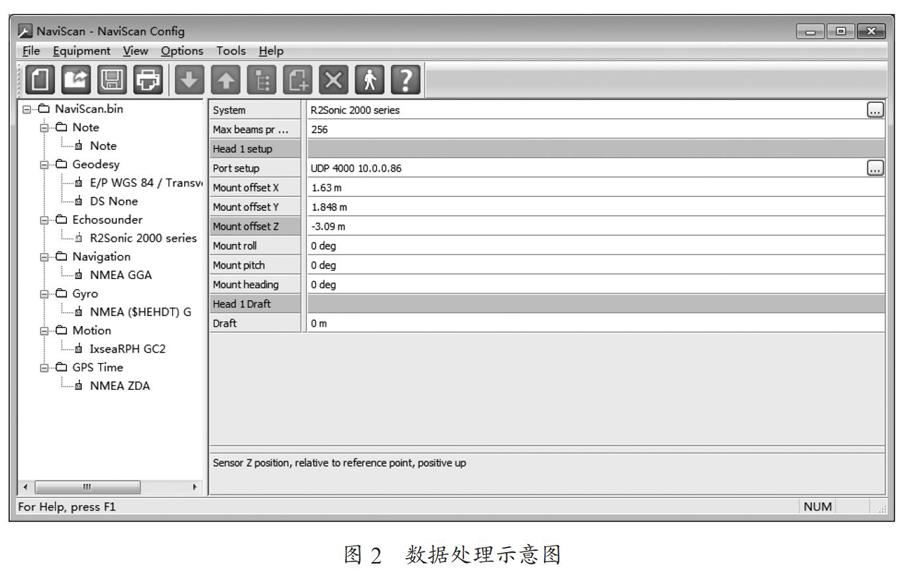Collapse the Gyro folder node
Screen dimensions: 900x574
(44, 293)
